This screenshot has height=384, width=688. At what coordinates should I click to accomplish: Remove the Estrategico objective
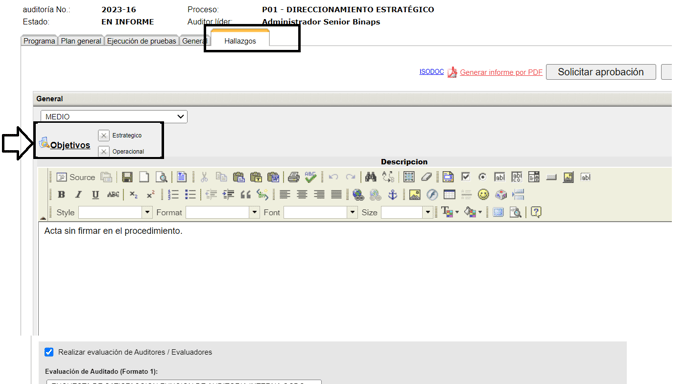pyautogui.click(x=104, y=135)
